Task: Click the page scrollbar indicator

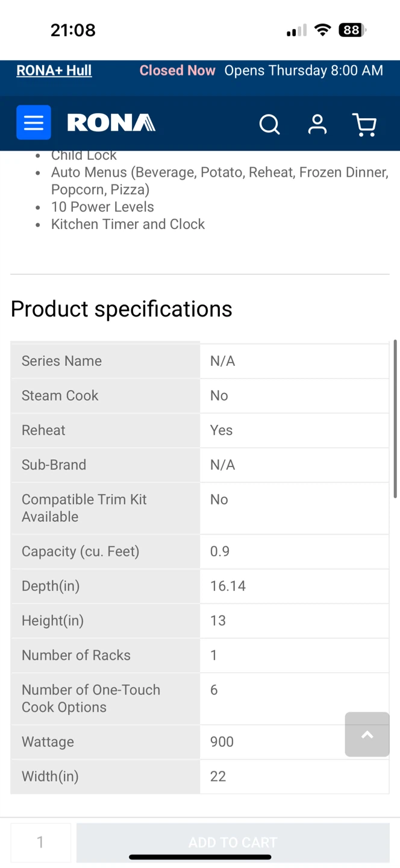Action: [x=395, y=419]
